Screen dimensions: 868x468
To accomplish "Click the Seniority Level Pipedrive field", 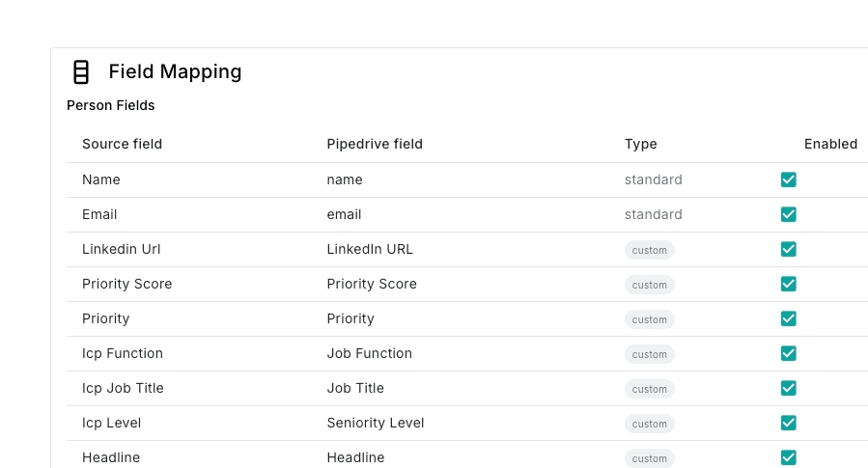I will pos(376,423).
